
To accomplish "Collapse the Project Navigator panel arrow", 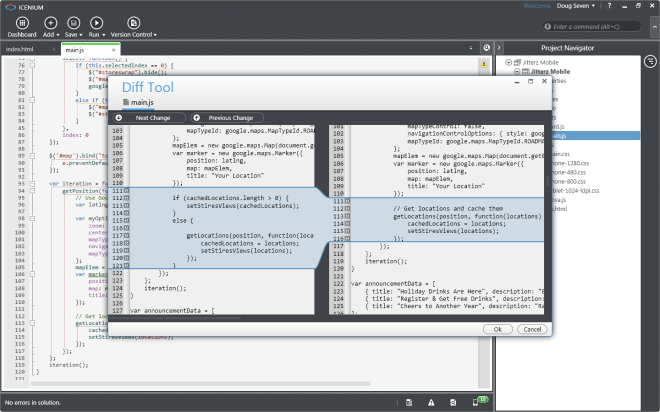I will point(501,48).
